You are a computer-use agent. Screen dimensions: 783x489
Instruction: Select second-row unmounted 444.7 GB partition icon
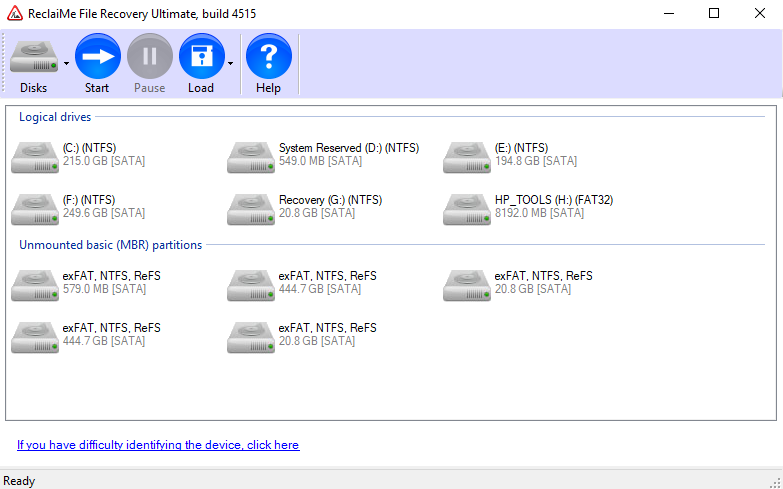pos(35,337)
